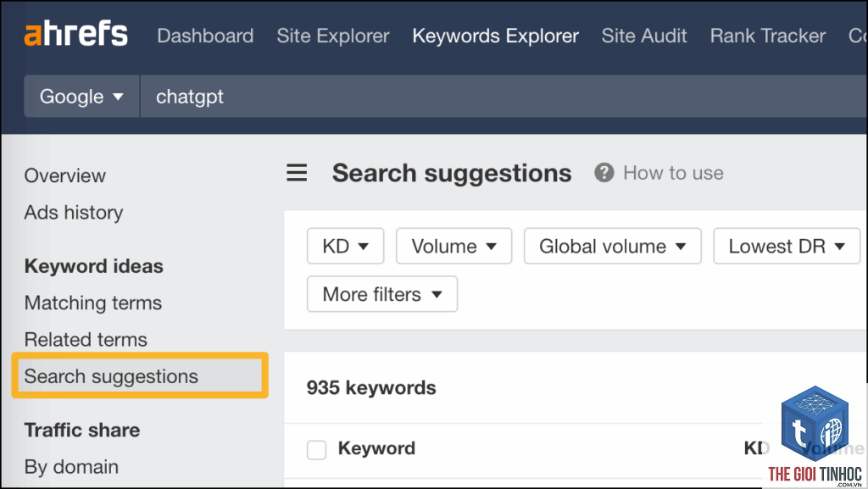Click the How to use link

(x=673, y=173)
